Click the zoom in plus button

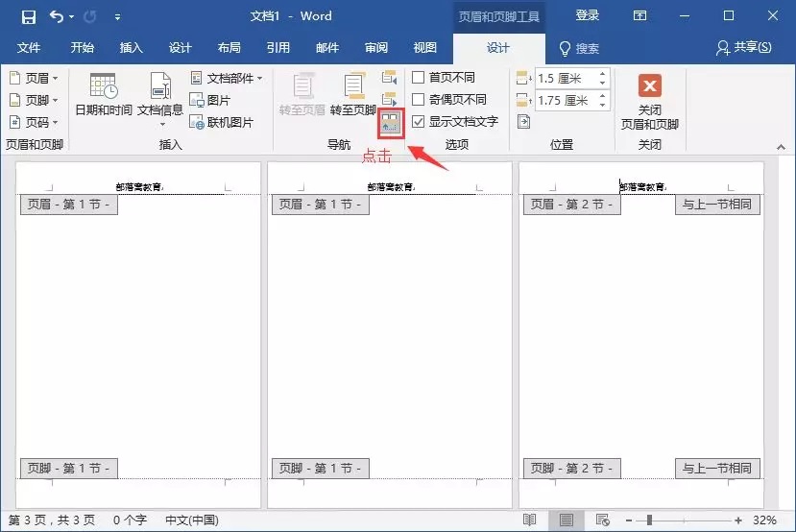click(738, 520)
